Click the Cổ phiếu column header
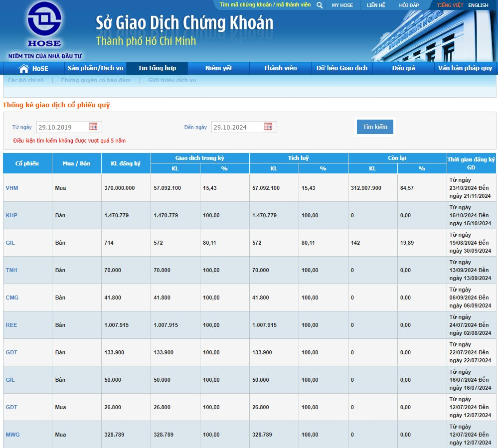498x448 pixels. pos(27,163)
